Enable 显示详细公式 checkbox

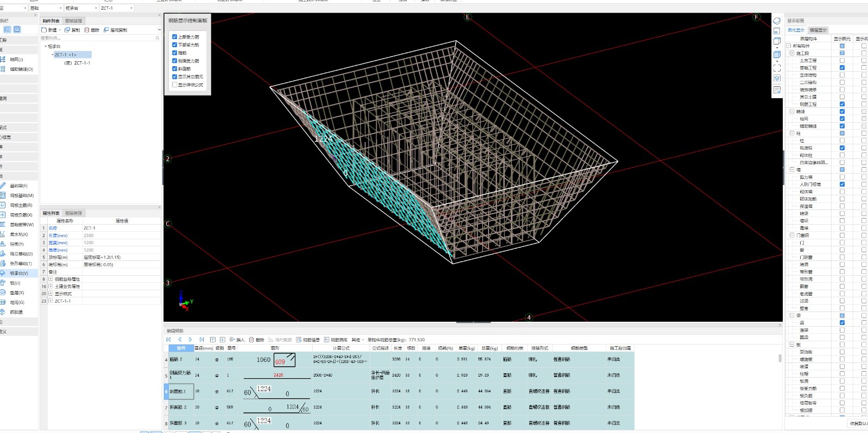(x=175, y=85)
